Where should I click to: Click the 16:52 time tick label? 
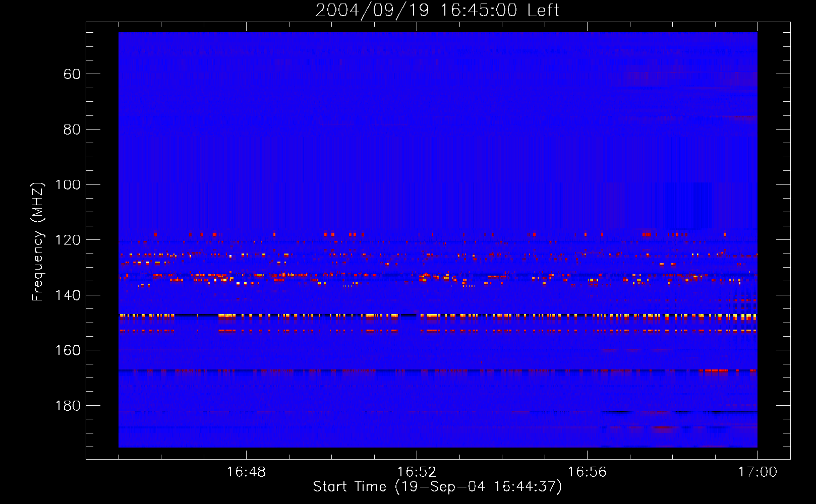click(417, 472)
